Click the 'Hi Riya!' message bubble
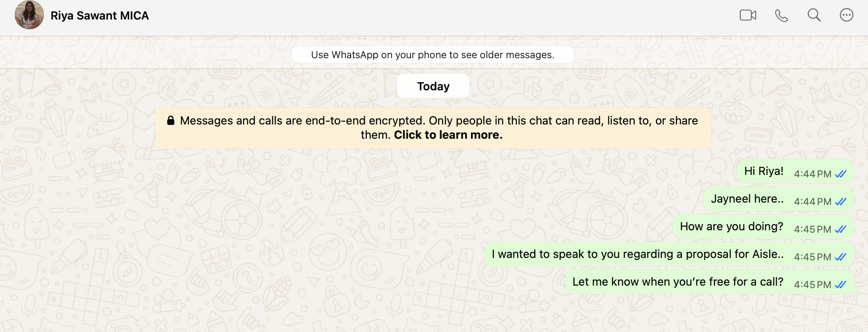Viewport: 868px width, 332px height. (764, 171)
